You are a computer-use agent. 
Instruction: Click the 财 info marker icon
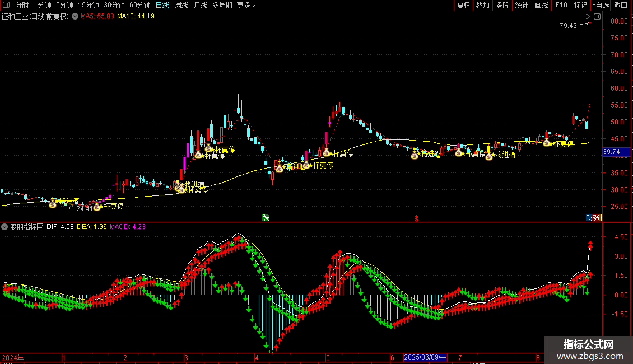point(589,217)
